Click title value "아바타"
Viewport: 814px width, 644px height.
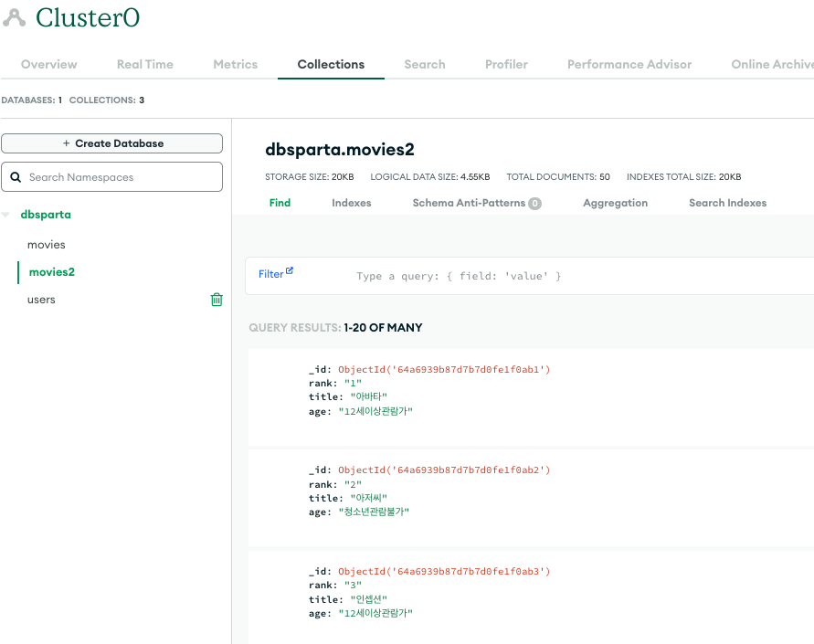pos(368,396)
